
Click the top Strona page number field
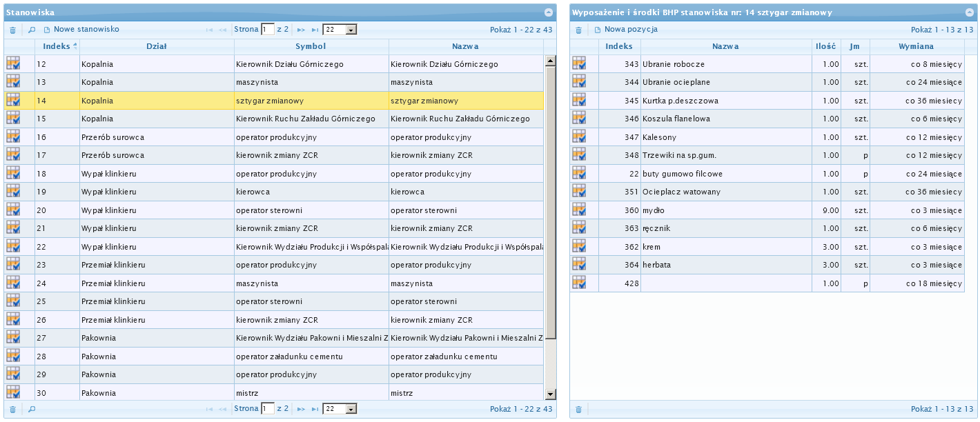point(268,30)
